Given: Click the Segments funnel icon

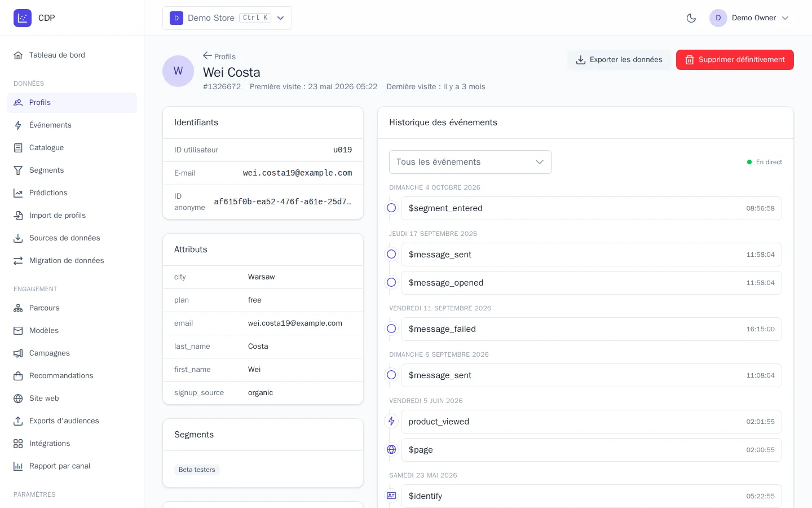Looking at the screenshot, I should point(18,170).
